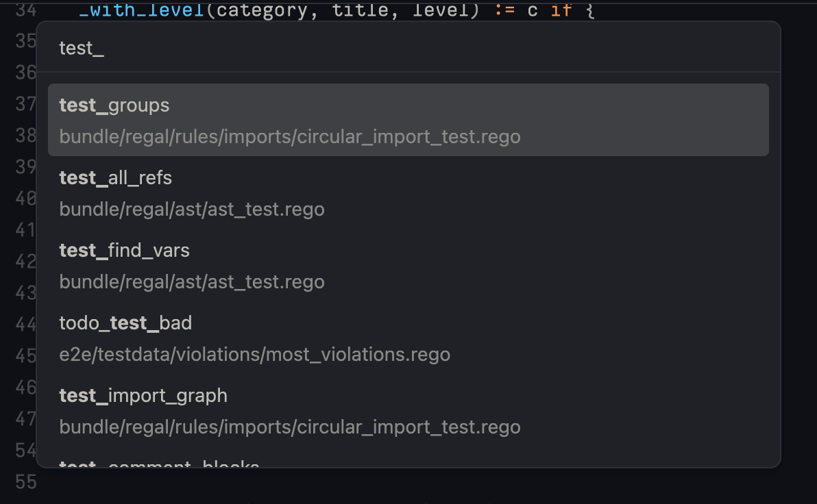Open circular_import_test.rego under test_import_graph
817x504 pixels.
(x=290, y=427)
